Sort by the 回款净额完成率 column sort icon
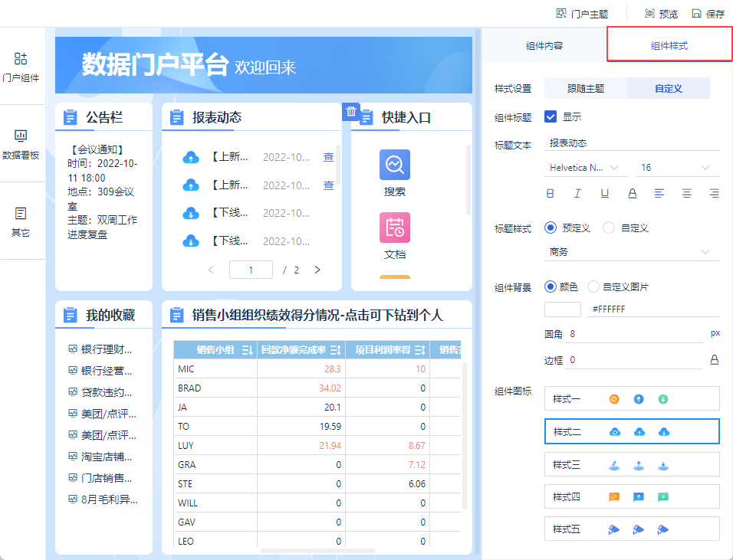Image resolution: width=733 pixels, height=560 pixels. [x=336, y=350]
